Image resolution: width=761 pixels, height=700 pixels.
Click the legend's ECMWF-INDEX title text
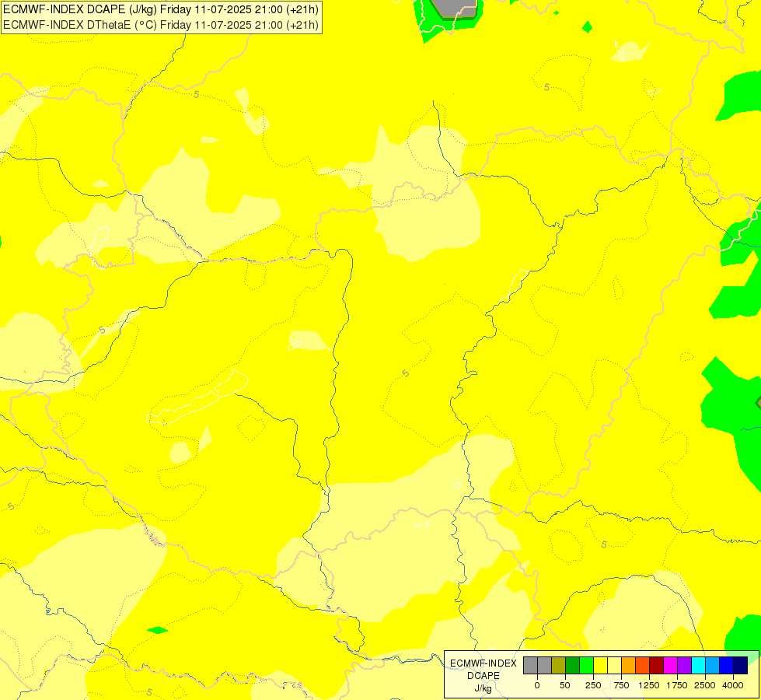click(483, 663)
